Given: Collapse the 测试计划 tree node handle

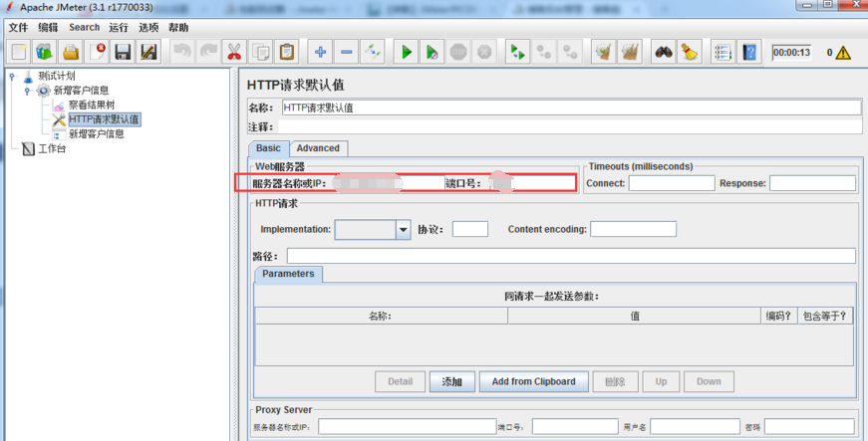Looking at the screenshot, I should [12, 77].
